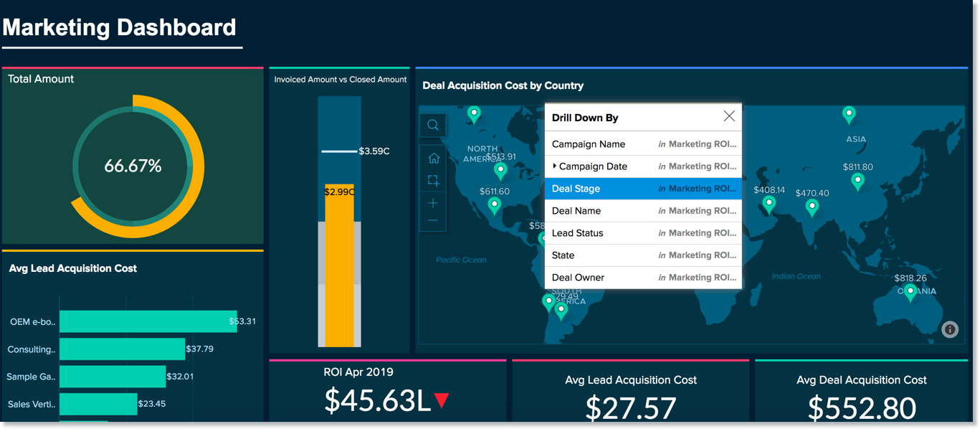Expand the Campaign Date disclosure triangle
The width and height of the screenshot is (980, 429).
click(553, 166)
